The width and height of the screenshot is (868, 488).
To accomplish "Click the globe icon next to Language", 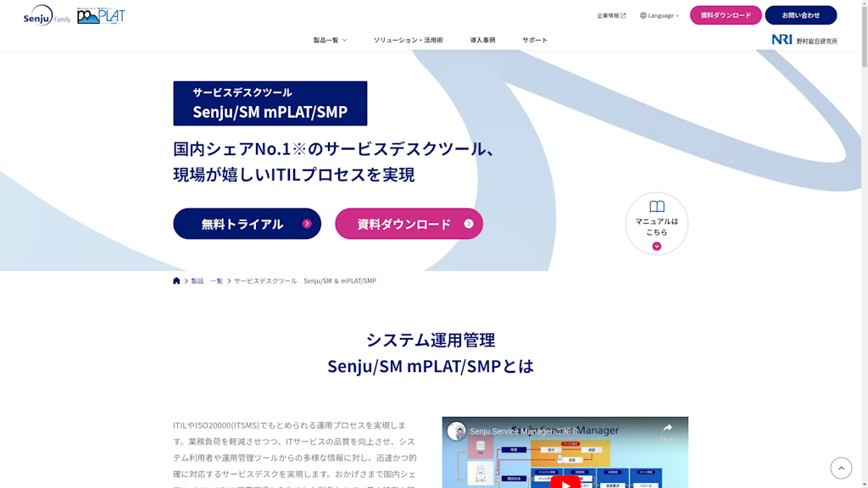I will 643,15.
